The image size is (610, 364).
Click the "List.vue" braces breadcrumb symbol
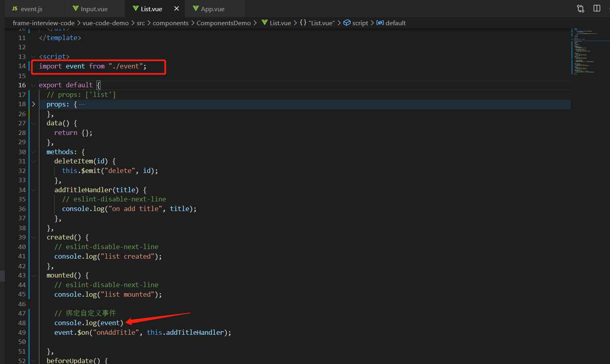(317, 23)
